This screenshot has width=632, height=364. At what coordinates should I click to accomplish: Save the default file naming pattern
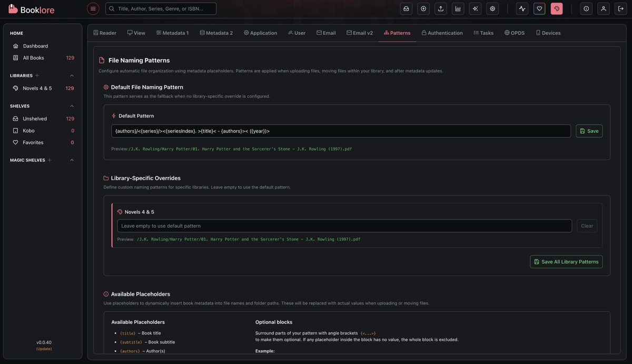click(589, 131)
